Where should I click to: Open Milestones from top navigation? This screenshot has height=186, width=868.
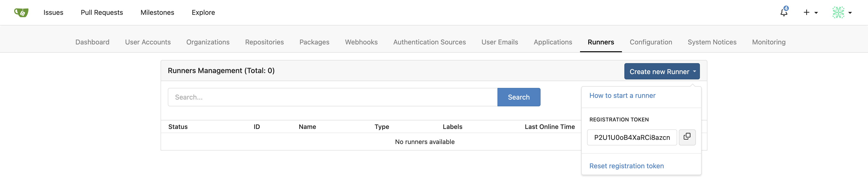(x=157, y=12)
